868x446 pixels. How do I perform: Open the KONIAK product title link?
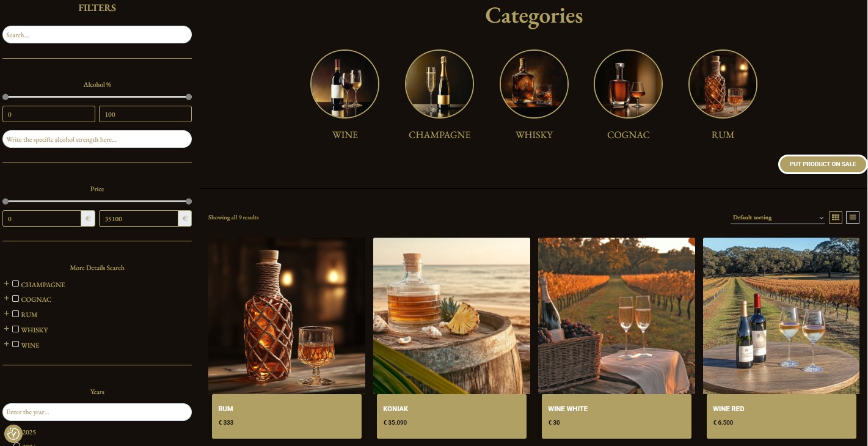[x=396, y=409]
